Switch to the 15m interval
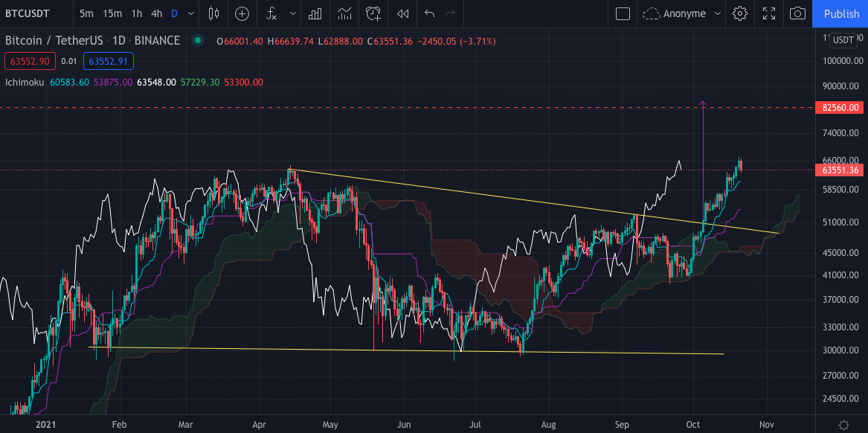Screen dimensions: 868x433 (x=112, y=13)
